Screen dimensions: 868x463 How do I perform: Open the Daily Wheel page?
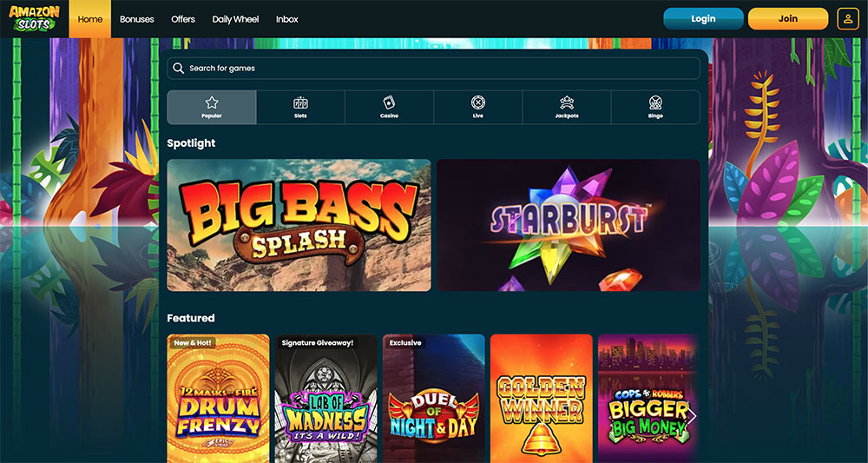235,19
